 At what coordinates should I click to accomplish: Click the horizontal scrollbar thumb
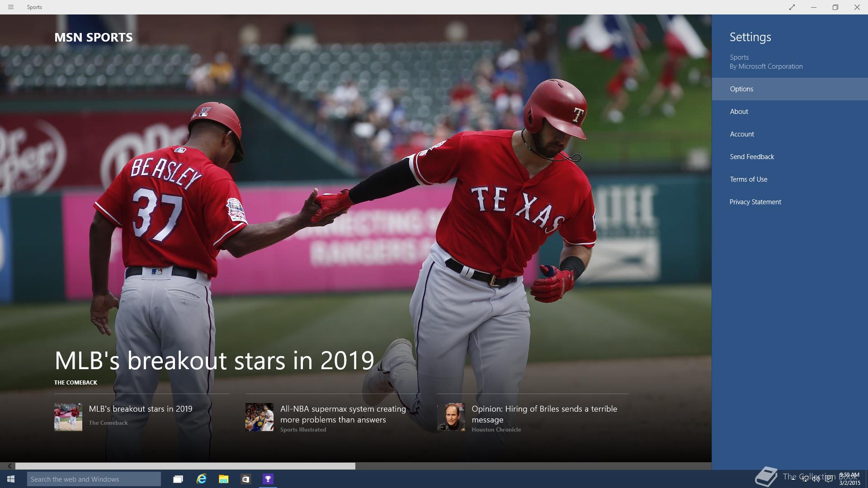pyautogui.click(x=185, y=466)
